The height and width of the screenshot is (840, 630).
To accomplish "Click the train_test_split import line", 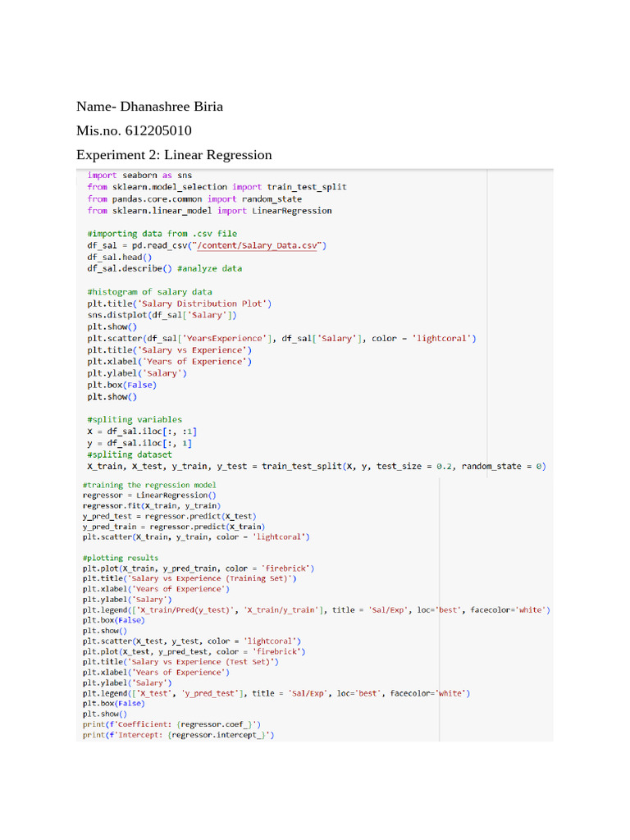I will pos(217,187).
